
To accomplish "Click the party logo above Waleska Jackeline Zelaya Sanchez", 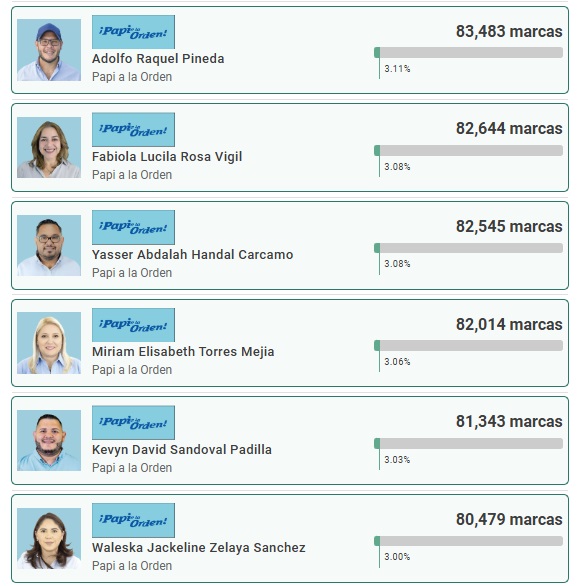I will pyautogui.click(x=133, y=520).
